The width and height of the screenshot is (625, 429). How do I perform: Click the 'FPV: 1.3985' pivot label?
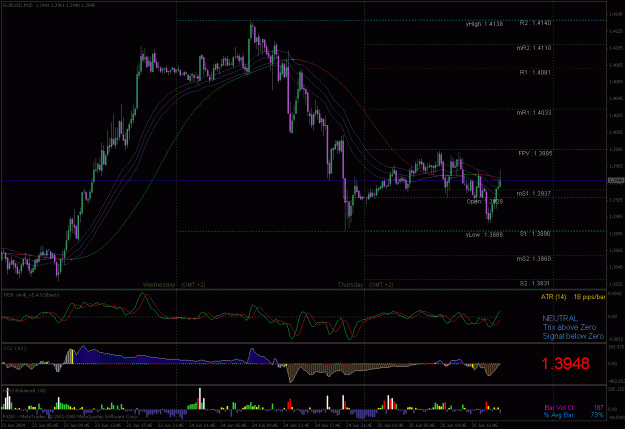[535, 153]
